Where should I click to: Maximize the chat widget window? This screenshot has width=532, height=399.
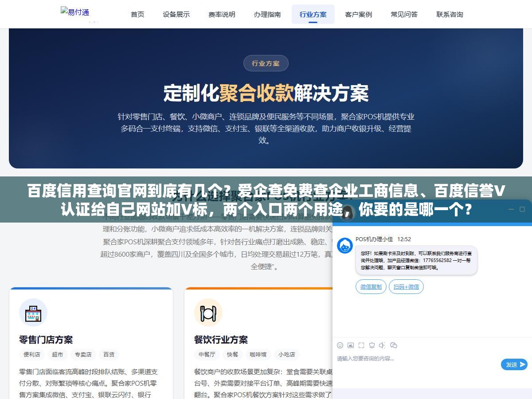[x=522, y=209]
